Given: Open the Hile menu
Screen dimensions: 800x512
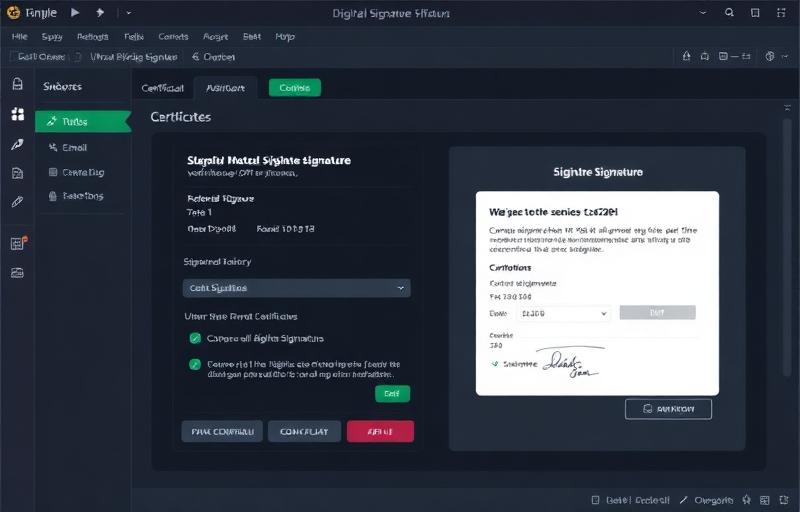Looking at the screenshot, I should (x=19, y=37).
